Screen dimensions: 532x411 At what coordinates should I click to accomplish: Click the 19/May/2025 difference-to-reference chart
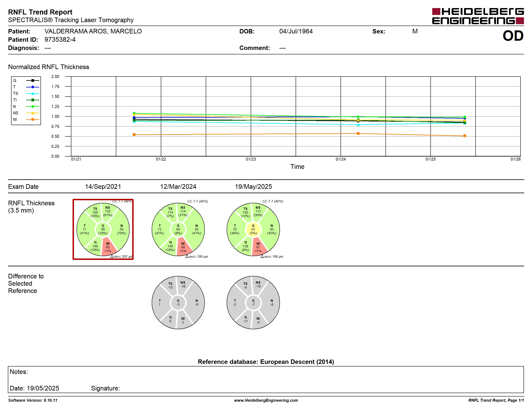(x=253, y=302)
